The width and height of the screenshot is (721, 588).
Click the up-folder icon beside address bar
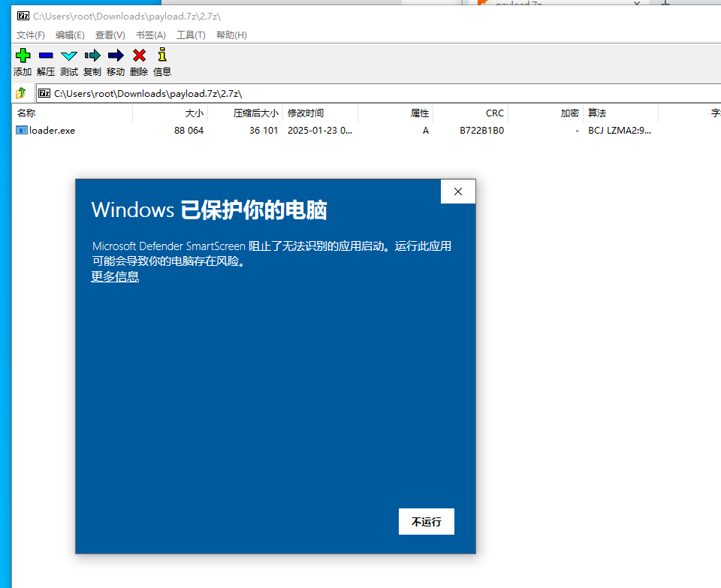pos(21,94)
